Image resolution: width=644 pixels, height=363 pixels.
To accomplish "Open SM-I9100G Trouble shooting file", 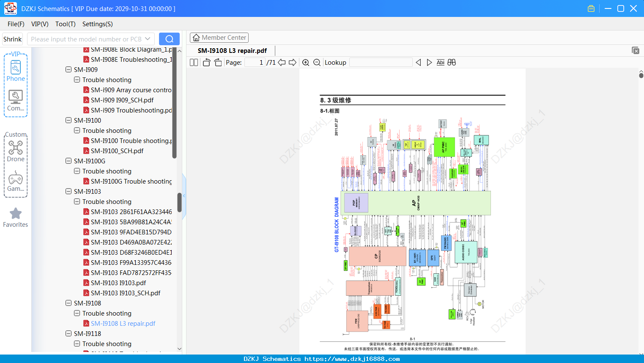I will (131, 181).
